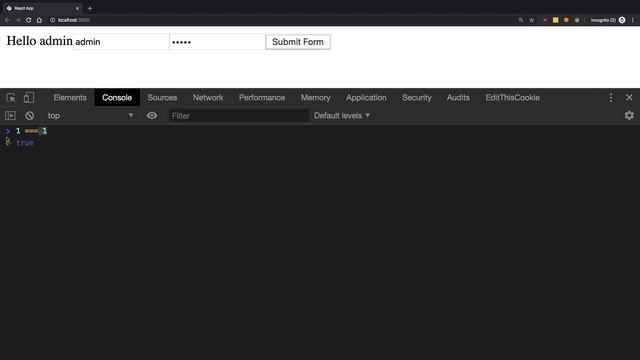Open a new browser tab

(x=90, y=8)
